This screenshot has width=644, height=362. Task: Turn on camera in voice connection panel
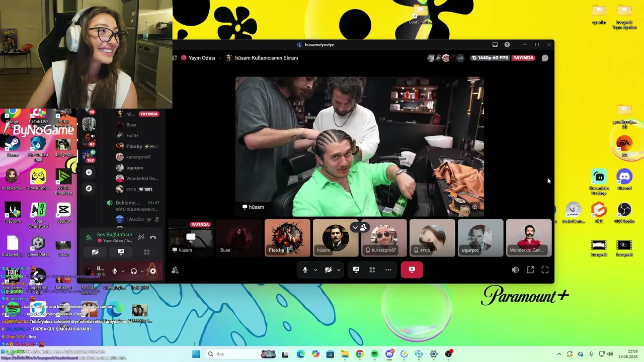[x=95, y=252]
